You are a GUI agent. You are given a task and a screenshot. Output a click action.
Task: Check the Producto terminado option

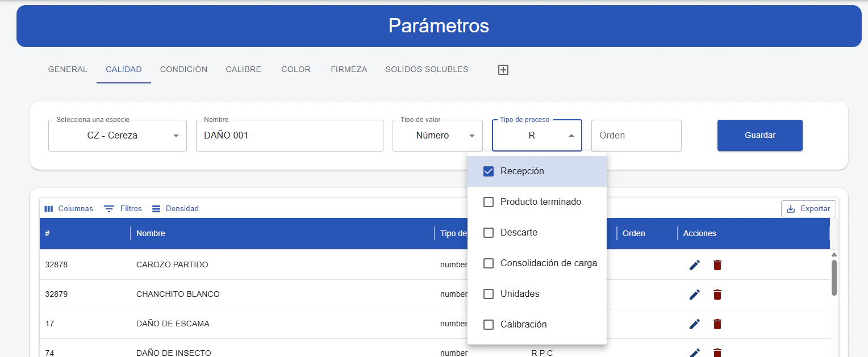tap(537, 202)
